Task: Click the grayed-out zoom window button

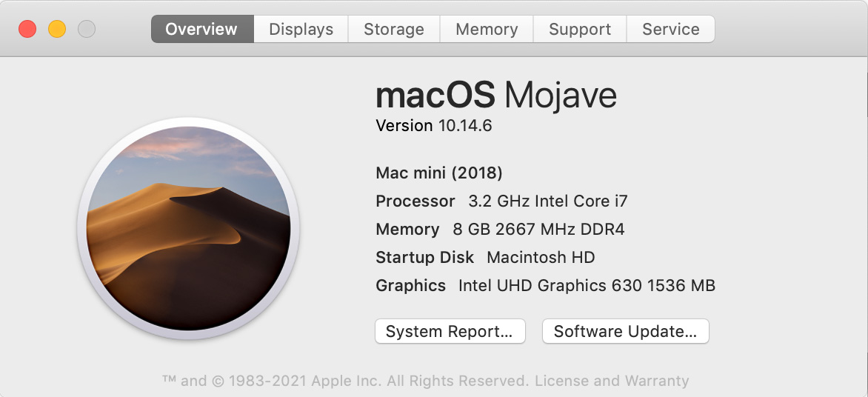Action: click(x=87, y=29)
